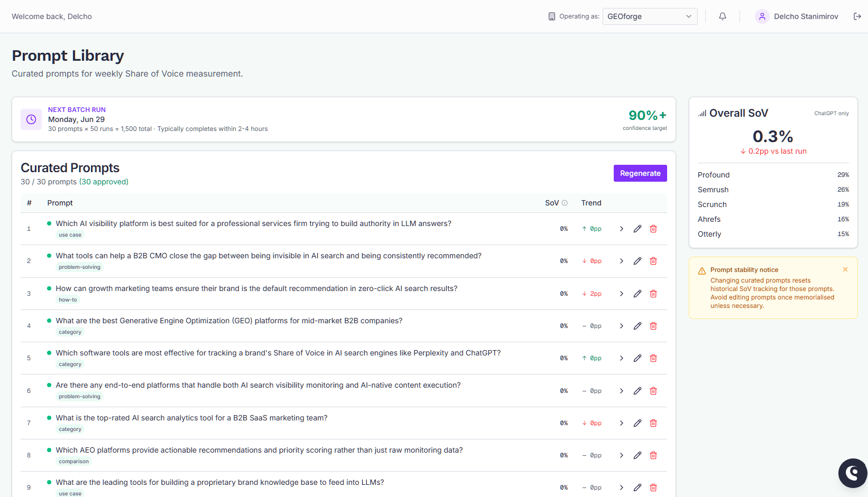This screenshot has height=497, width=868.
Task: Click the '2pp' trend value on prompt 3
Action: 596,294
